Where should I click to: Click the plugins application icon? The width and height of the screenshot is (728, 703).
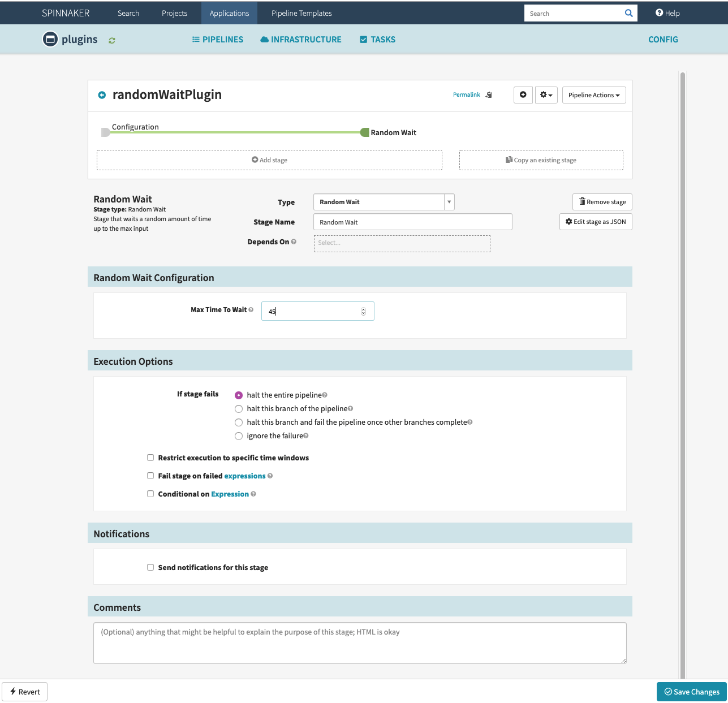pos(50,39)
